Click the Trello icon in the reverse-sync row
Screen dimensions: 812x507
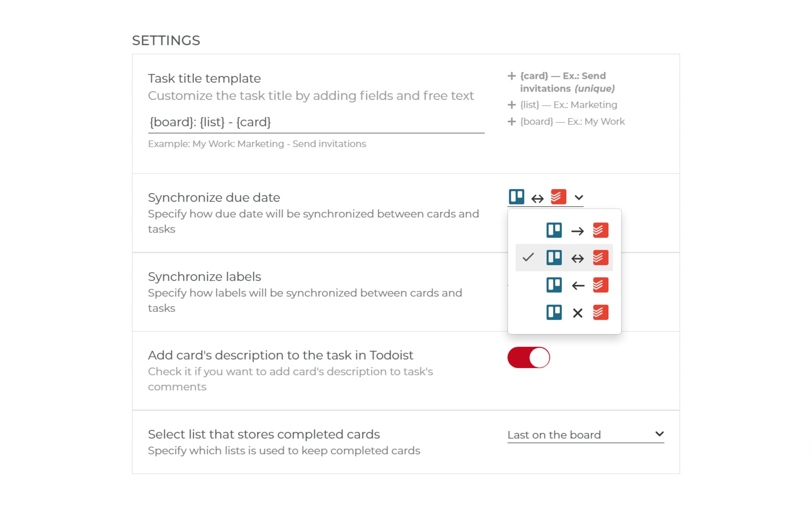point(554,285)
